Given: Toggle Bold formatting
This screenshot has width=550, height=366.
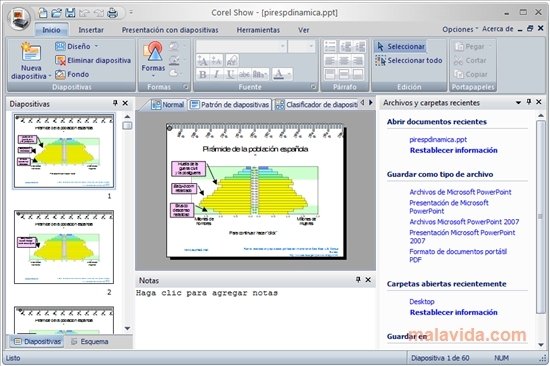Looking at the screenshot, I should pos(202,74).
